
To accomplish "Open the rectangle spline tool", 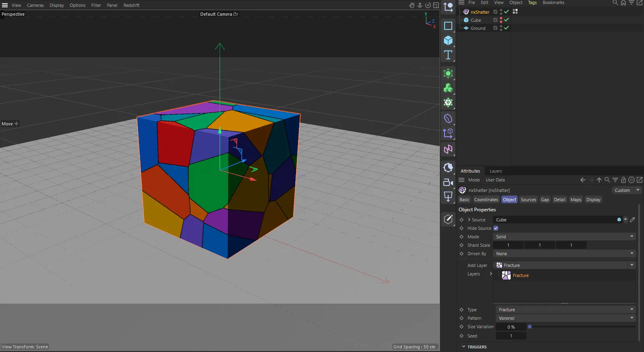I will [448, 26].
